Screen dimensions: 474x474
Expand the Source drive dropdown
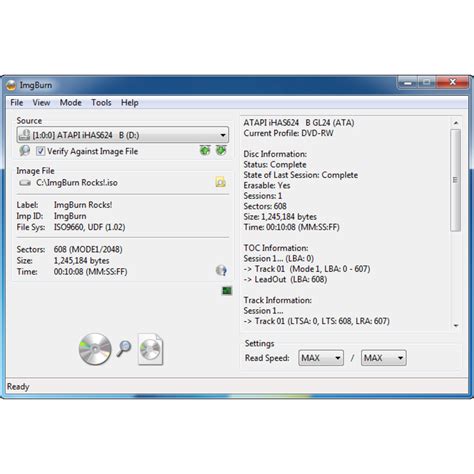(223, 135)
